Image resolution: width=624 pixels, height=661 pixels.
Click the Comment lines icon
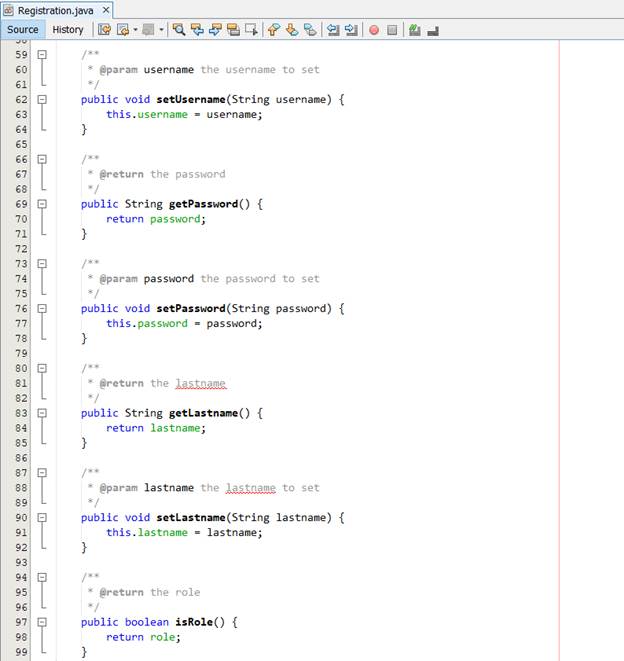(x=414, y=30)
